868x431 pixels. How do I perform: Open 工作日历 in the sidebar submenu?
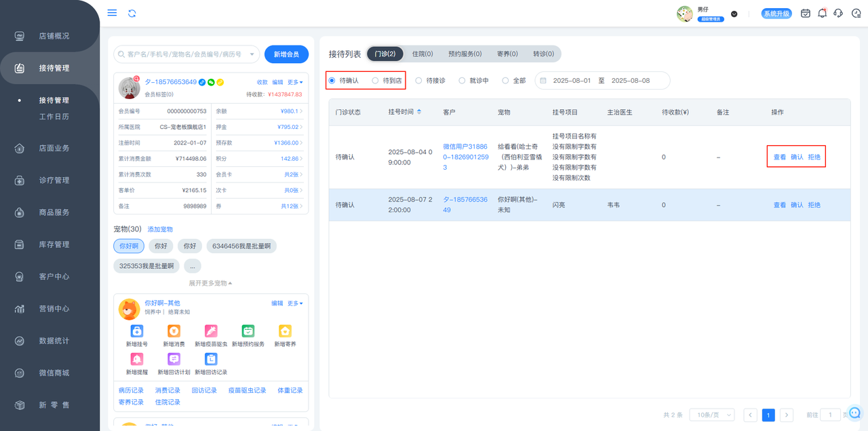click(x=54, y=116)
